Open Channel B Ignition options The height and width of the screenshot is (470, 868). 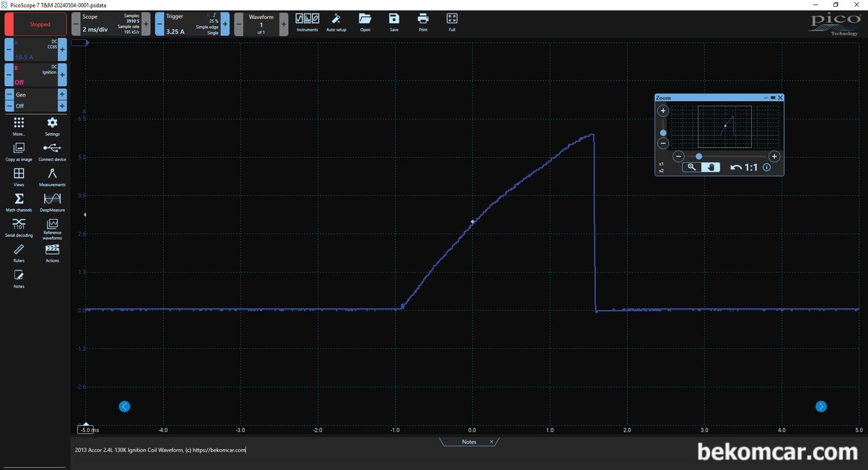click(x=36, y=75)
